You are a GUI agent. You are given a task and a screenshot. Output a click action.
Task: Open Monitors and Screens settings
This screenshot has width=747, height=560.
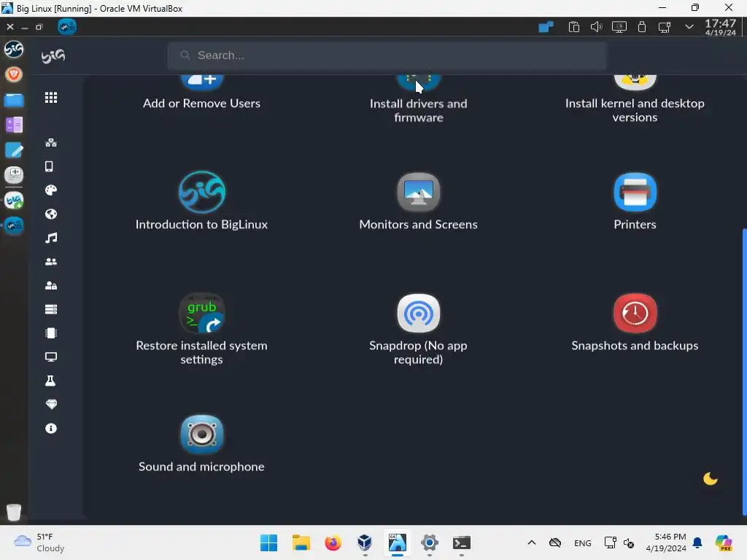coord(418,201)
